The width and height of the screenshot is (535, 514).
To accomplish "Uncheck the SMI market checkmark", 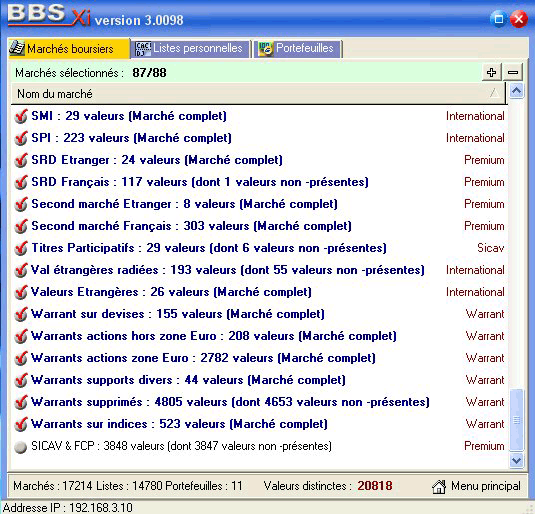I will tap(21, 116).
